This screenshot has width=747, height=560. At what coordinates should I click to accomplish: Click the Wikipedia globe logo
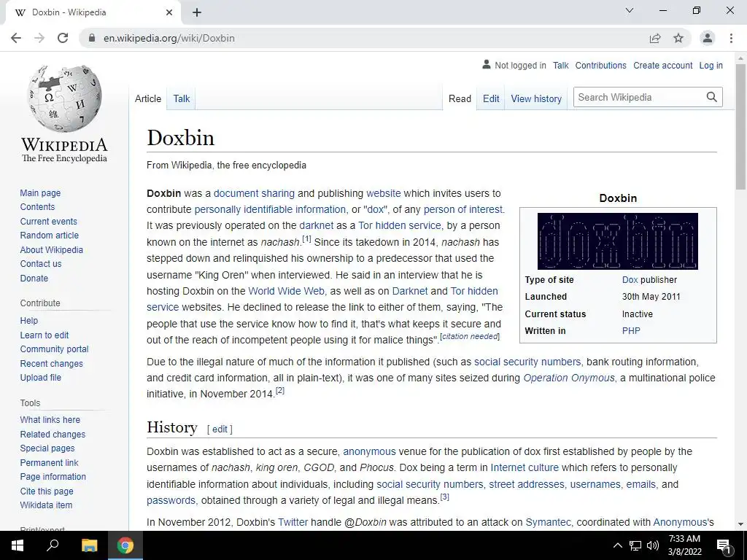point(64,98)
